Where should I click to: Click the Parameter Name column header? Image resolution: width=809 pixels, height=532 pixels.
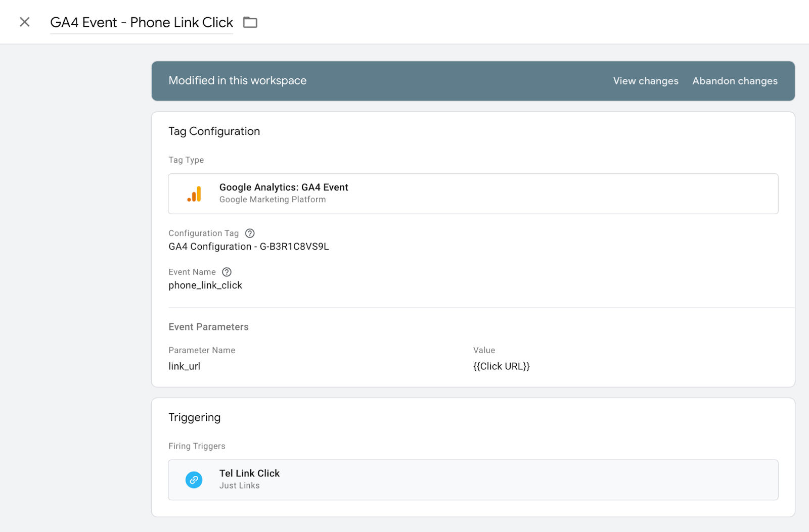point(202,350)
